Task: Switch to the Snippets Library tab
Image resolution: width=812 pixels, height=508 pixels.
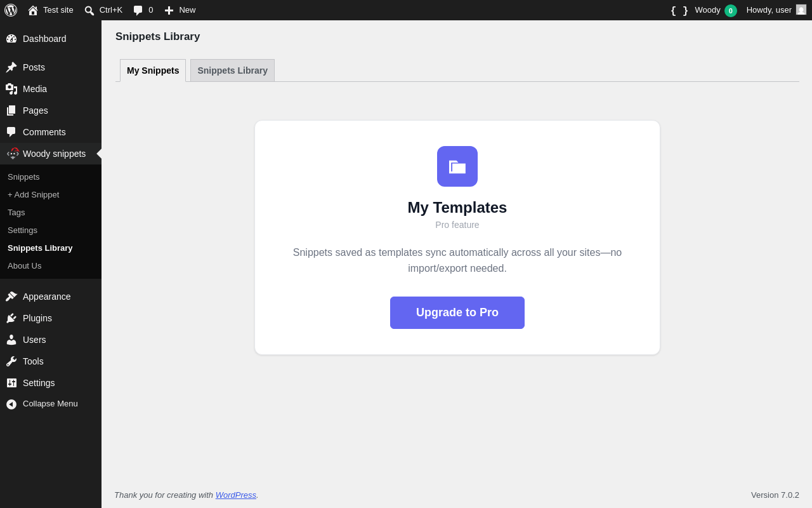Action: pyautogui.click(x=232, y=70)
